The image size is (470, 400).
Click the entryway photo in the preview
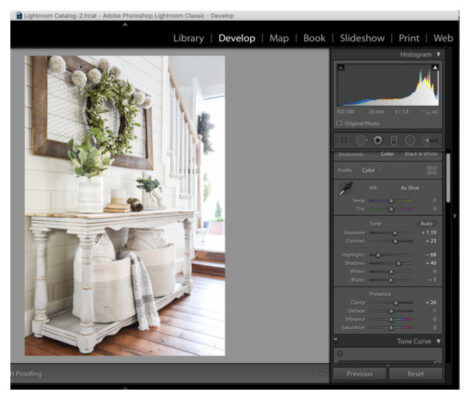(x=125, y=206)
